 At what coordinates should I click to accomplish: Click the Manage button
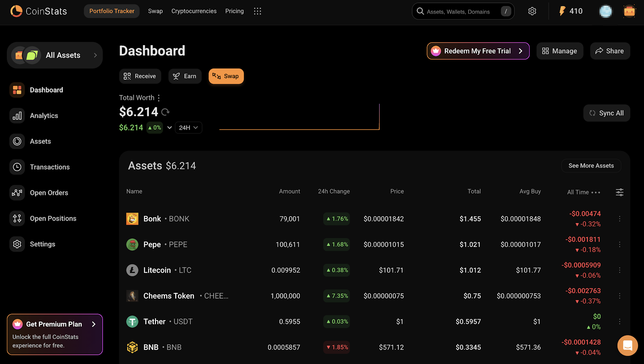[x=560, y=51]
